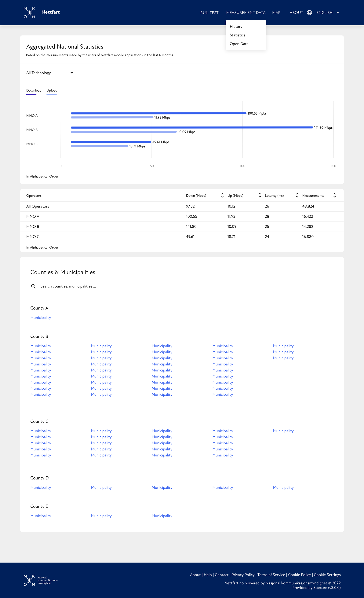This screenshot has width=364, height=598.
Task: Open the All Technology dropdown
Action: 50,73
